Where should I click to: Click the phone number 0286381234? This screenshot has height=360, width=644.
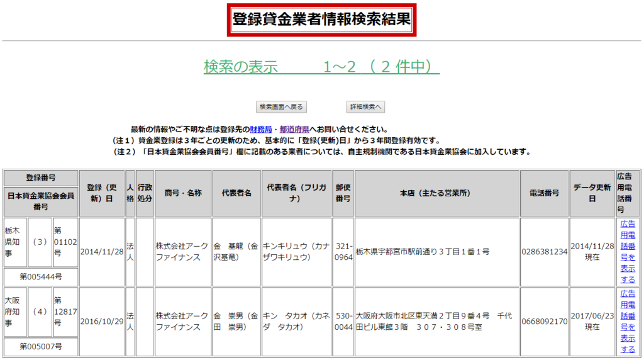(544, 252)
